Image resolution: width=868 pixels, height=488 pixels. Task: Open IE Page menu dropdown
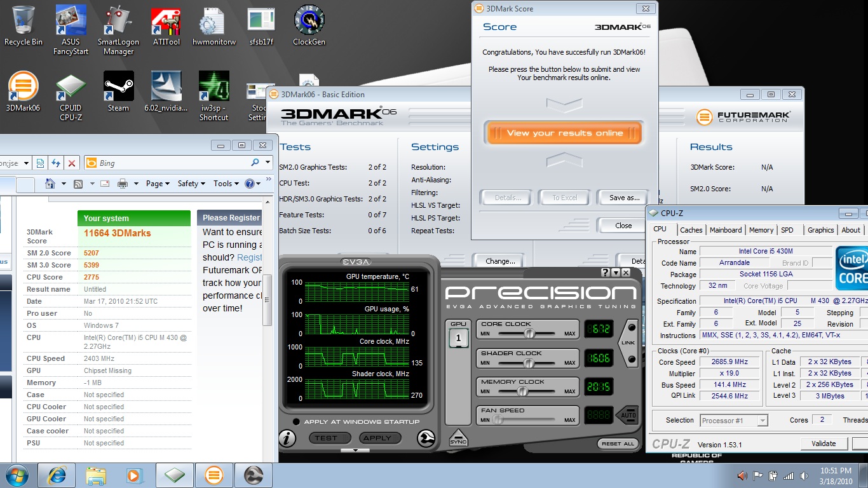click(x=158, y=184)
